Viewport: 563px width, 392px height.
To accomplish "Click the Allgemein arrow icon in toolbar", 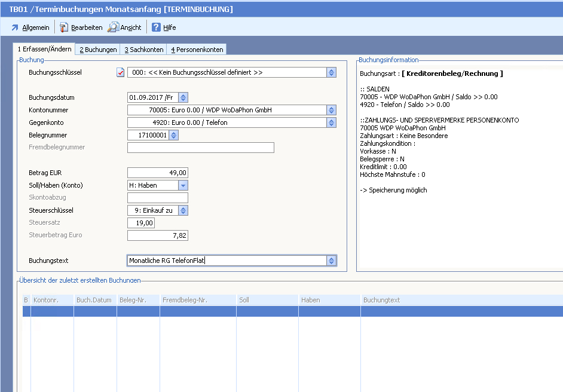I will pyautogui.click(x=15, y=27).
